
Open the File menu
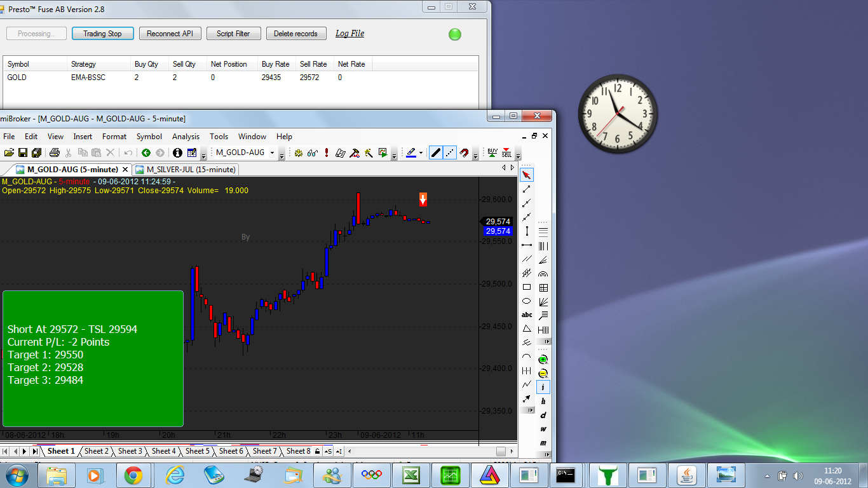[9, 137]
